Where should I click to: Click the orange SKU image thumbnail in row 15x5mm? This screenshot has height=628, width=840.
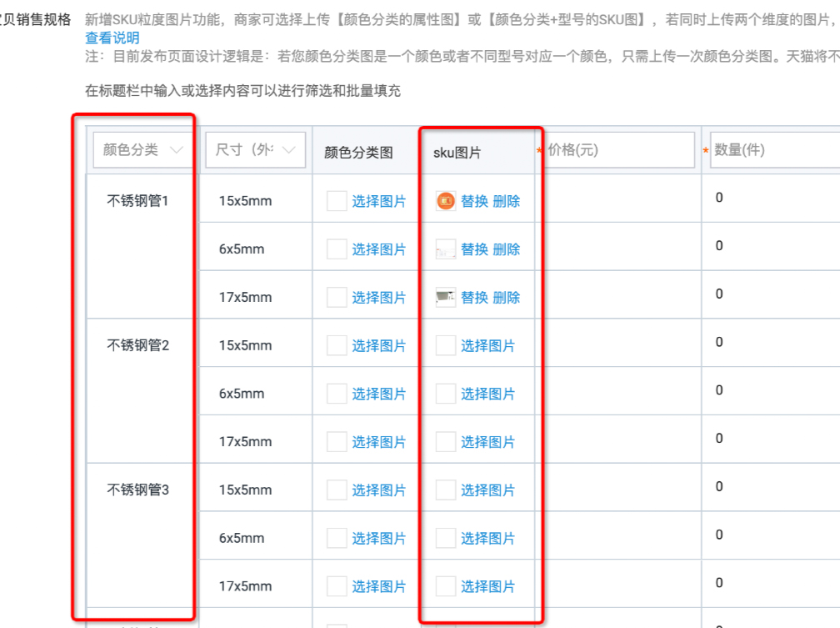tap(444, 200)
